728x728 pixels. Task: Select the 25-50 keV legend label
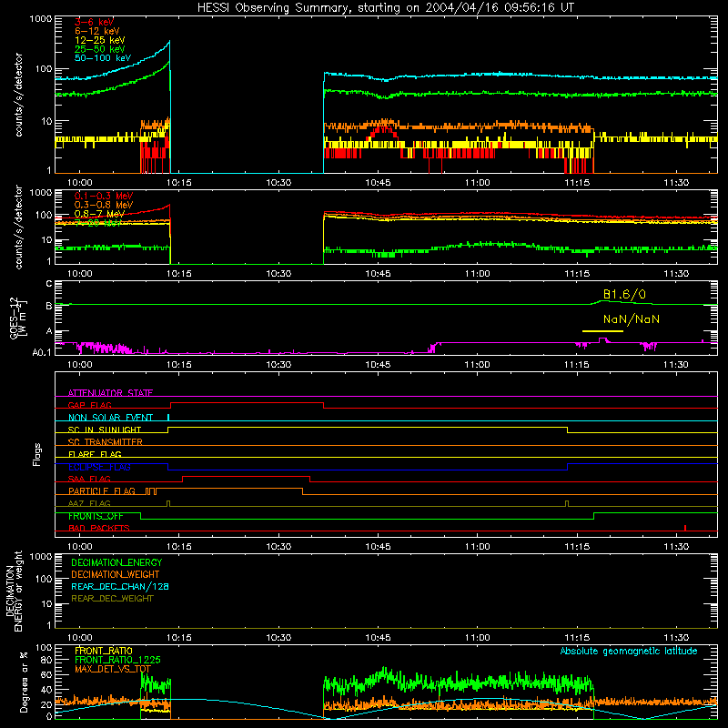click(x=100, y=49)
